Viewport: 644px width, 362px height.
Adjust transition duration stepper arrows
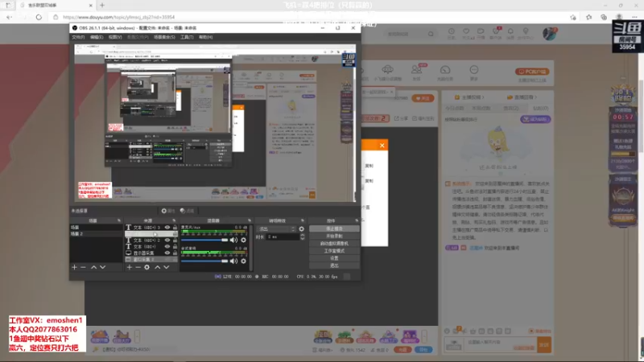click(x=303, y=237)
